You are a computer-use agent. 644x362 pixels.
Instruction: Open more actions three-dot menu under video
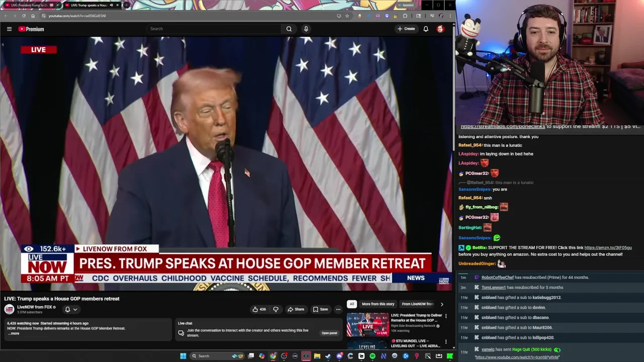coord(338,309)
